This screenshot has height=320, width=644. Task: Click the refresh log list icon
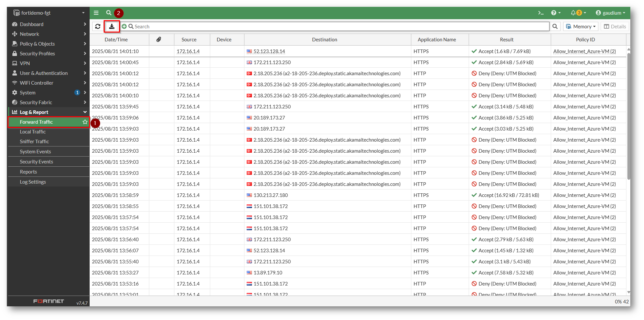coord(98,26)
